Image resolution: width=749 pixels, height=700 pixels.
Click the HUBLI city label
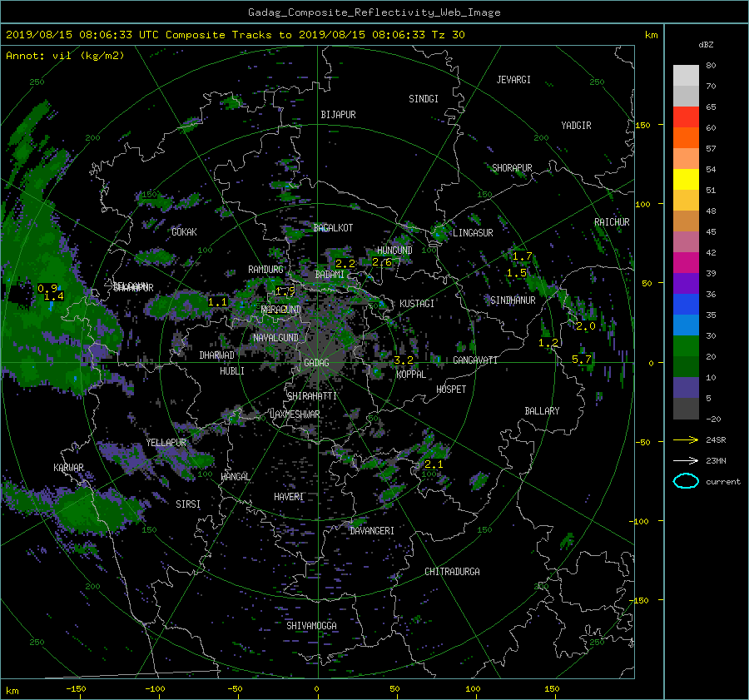[x=231, y=370]
